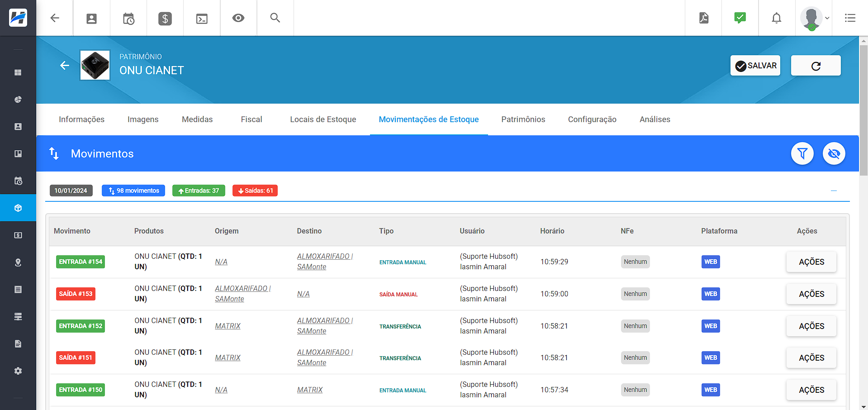Open ALMOXARIFADO | SAMonte origin link in SAÍDA #153 row
This screenshot has width=868, height=410.
tap(243, 294)
